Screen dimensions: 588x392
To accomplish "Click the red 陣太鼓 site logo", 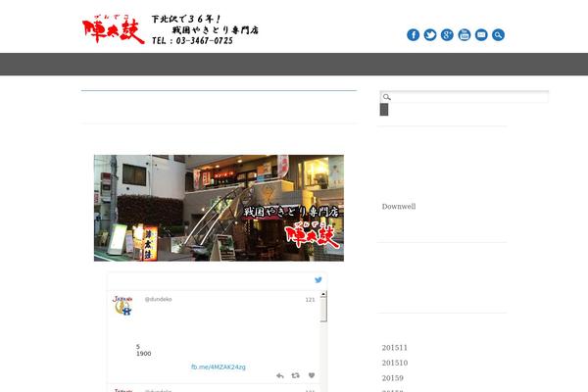I will click(114, 29).
